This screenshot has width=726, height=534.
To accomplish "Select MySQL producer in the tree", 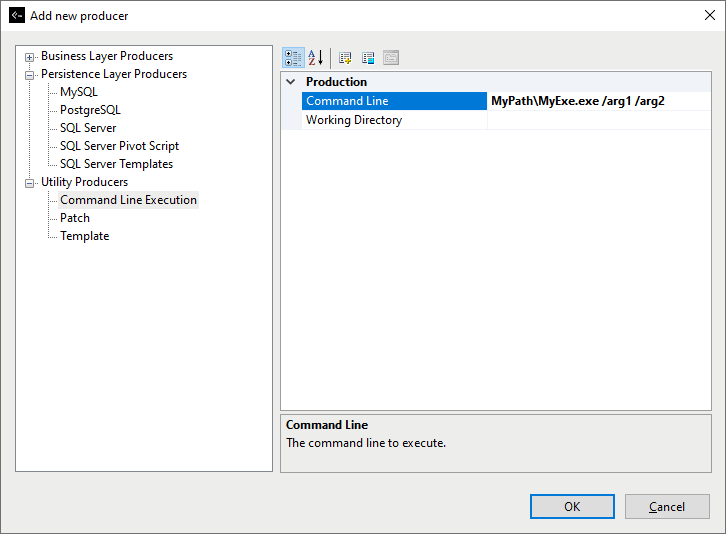I will 79,92.
